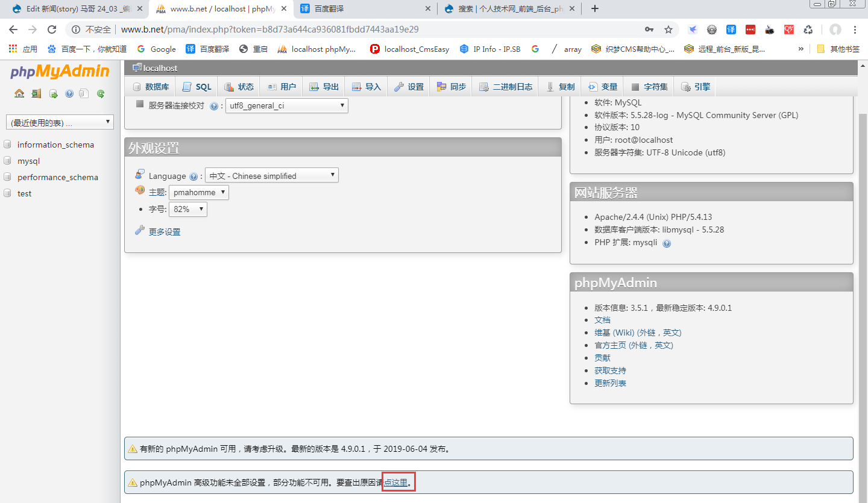Open the 导入 import tab
This screenshot has height=503, width=868.
point(366,87)
